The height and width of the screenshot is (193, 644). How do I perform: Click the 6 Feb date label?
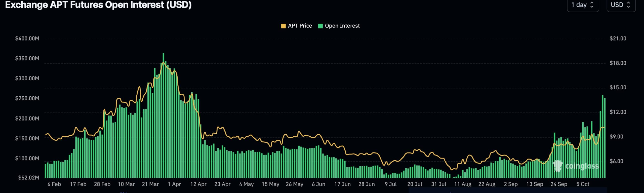pos(54,184)
